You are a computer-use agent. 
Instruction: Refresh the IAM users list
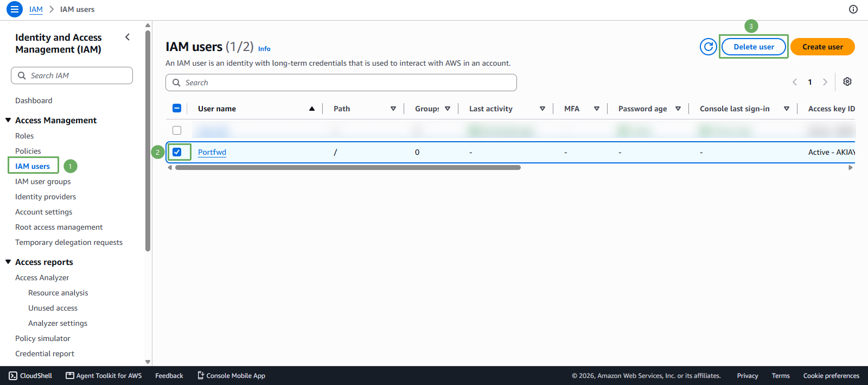[x=709, y=47]
